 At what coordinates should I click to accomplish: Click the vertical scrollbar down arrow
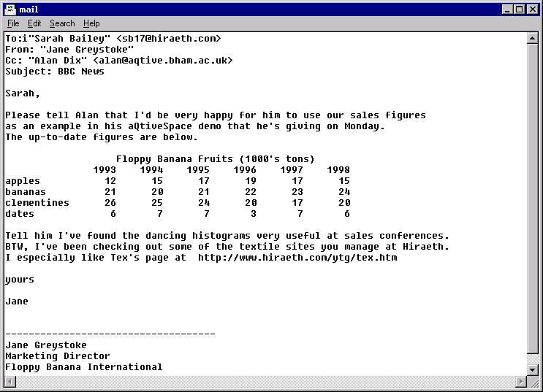tap(532, 369)
